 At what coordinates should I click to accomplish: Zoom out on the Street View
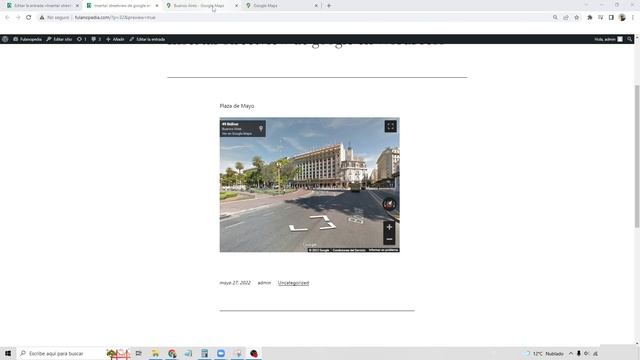point(389,239)
